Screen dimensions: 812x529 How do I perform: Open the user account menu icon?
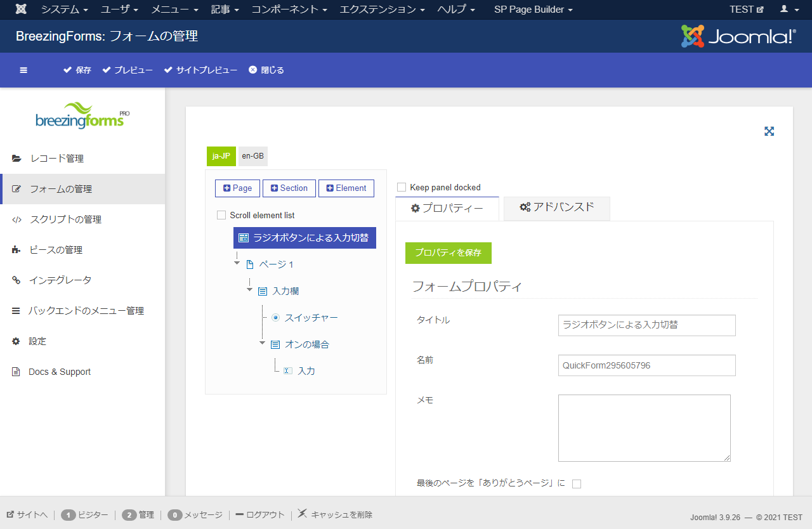pos(789,10)
